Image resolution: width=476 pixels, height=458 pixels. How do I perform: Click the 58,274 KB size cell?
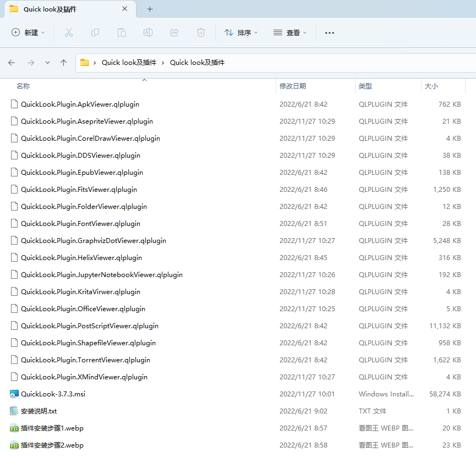point(445,394)
